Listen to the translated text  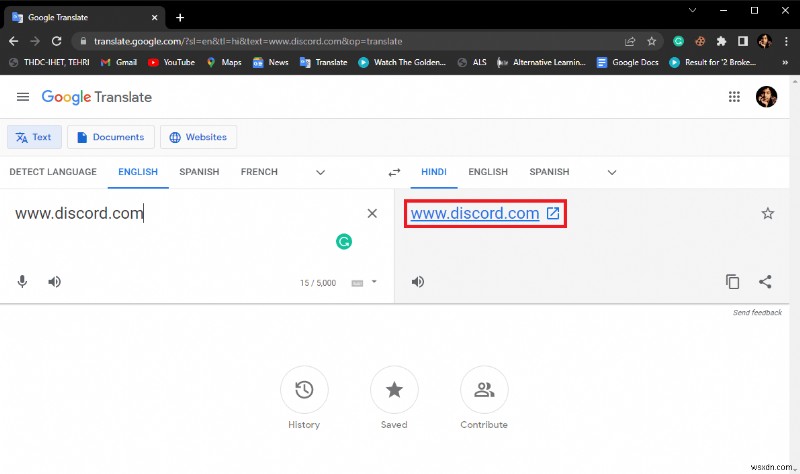pos(418,282)
